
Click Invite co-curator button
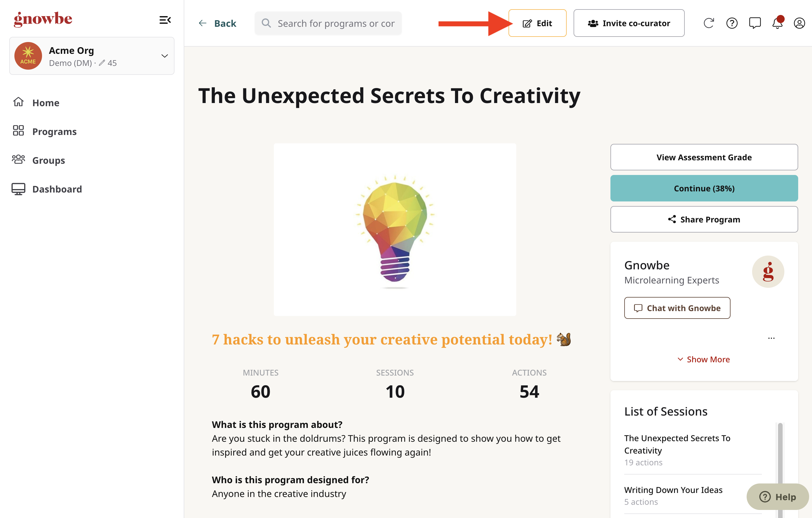coord(629,23)
